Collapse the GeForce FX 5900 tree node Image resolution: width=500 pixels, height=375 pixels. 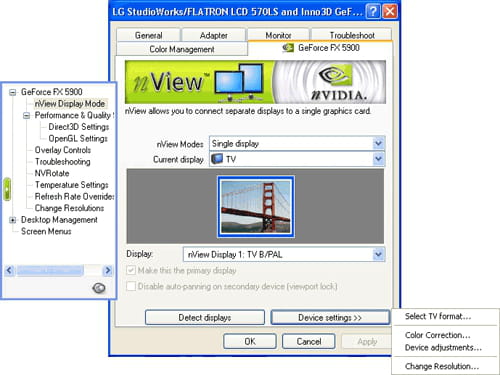point(13,92)
